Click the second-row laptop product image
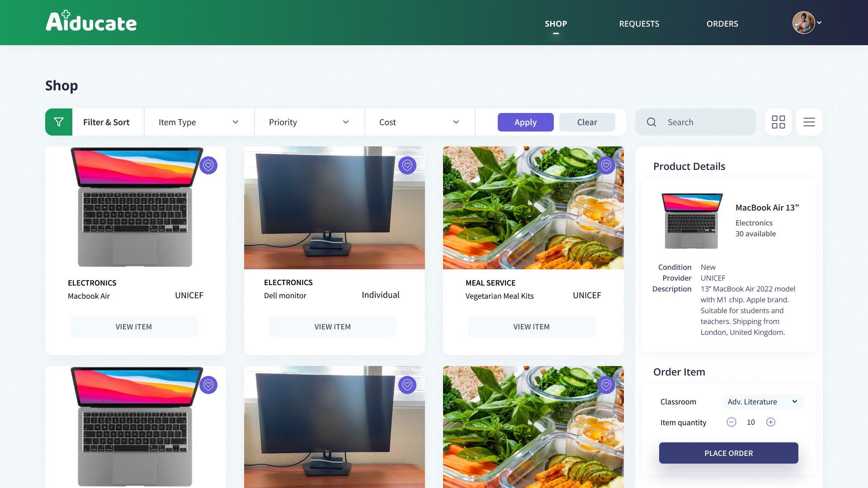 click(136, 427)
